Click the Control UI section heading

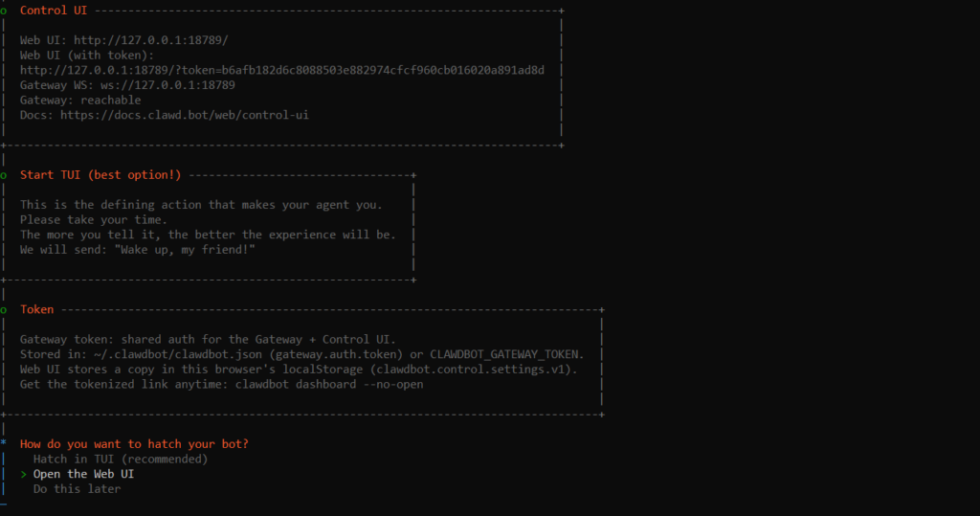click(54, 11)
